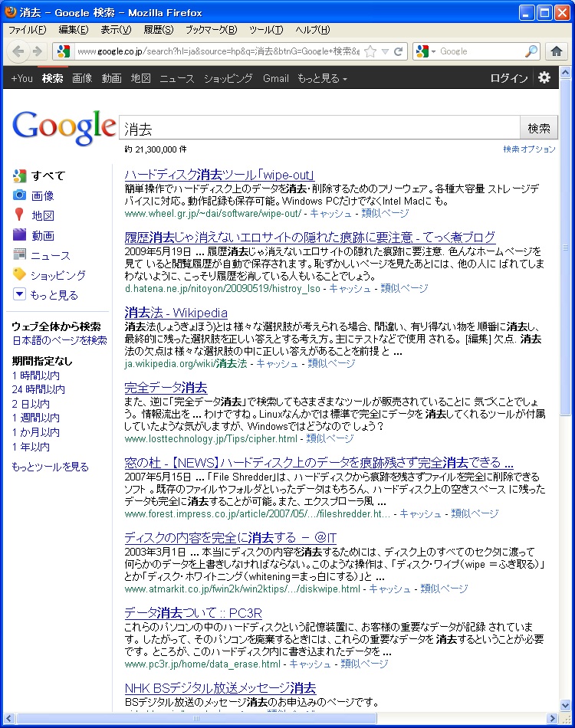Click the magnifier icon in the Firefox search box
The image size is (575, 728).
[531, 51]
